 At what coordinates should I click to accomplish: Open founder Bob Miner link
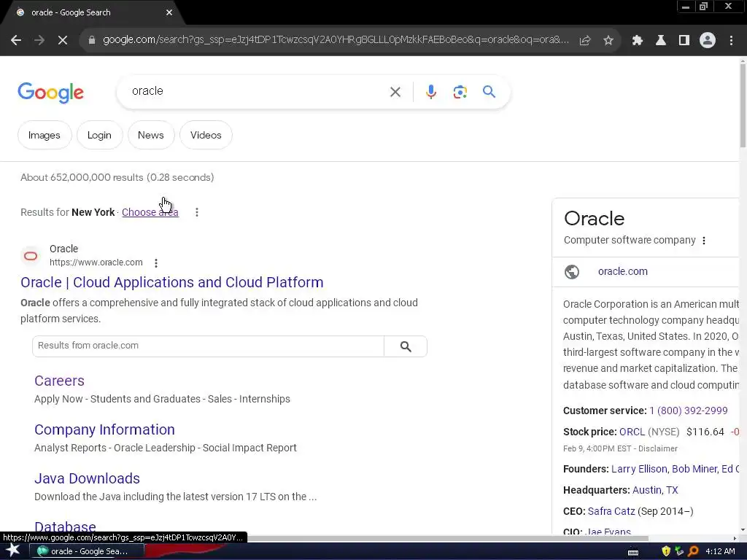tap(694, 469)
